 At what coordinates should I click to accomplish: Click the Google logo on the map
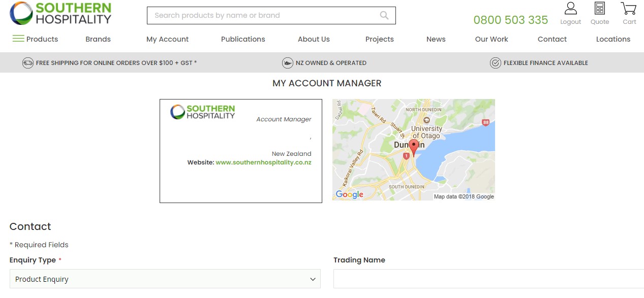(x=350, y=194)
